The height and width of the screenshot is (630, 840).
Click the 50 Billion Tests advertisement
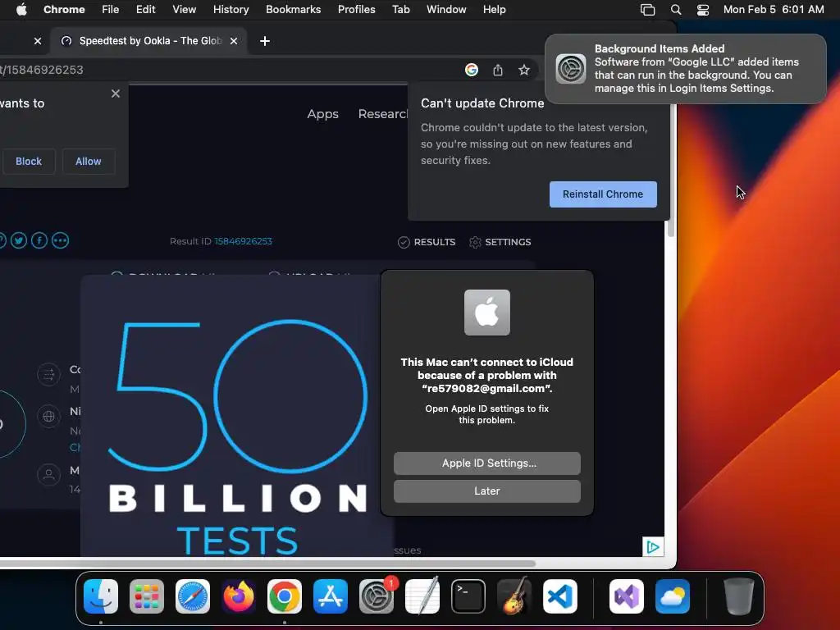[x=237, y=416]
